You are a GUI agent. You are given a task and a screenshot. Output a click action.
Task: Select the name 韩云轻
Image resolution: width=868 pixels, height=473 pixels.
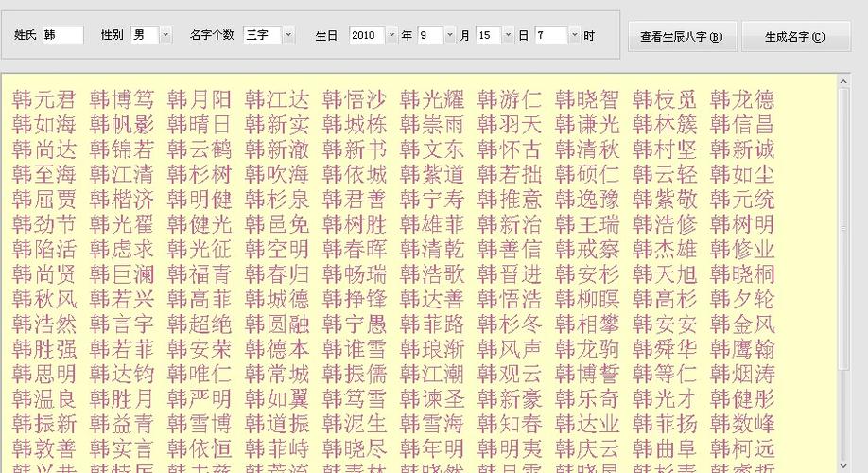665,174
